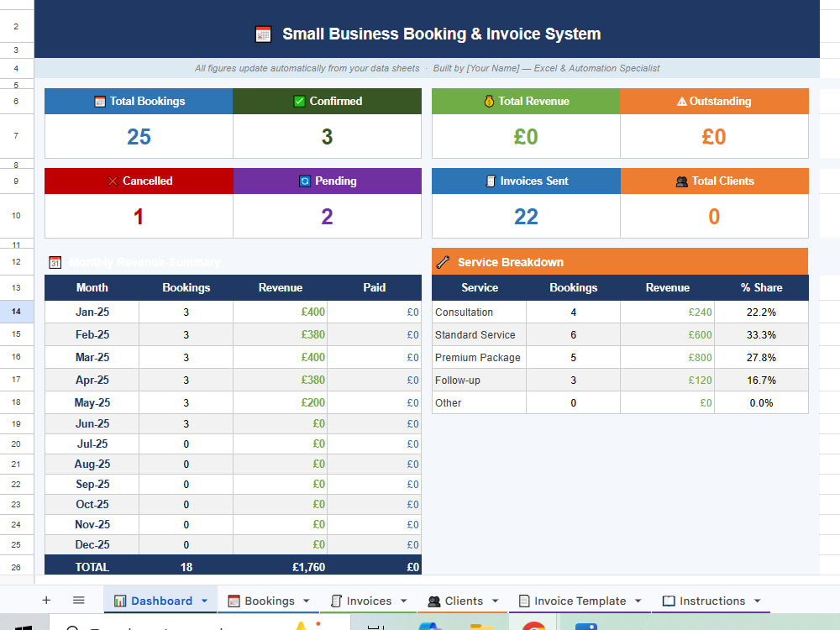This screenshot has height=630, width=840.
Task: Select the Confirmed header cell
Action: click(x=328, y=102)
